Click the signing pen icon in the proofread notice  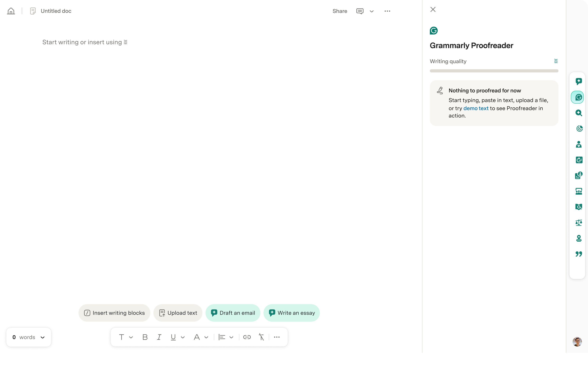point(440,91)
